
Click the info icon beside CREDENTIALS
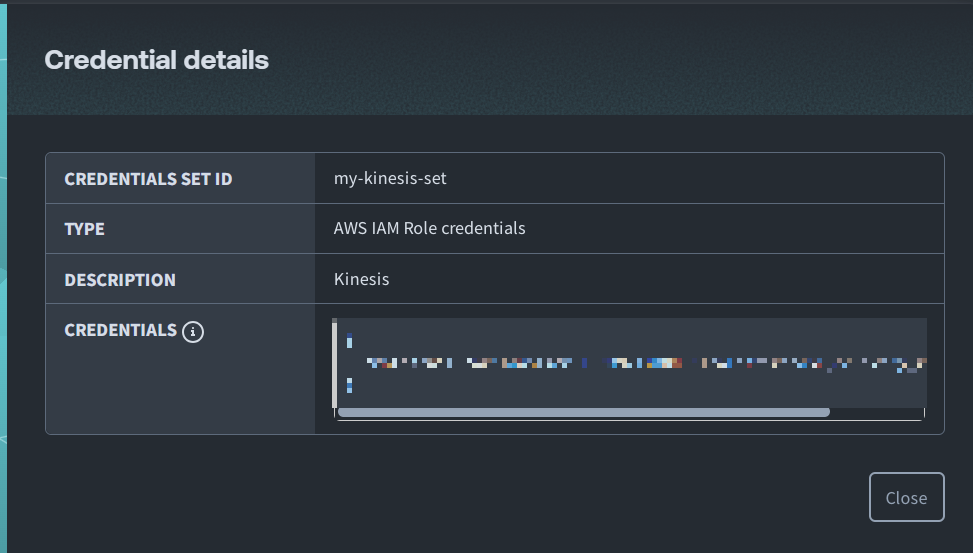[x=193, y=331]
